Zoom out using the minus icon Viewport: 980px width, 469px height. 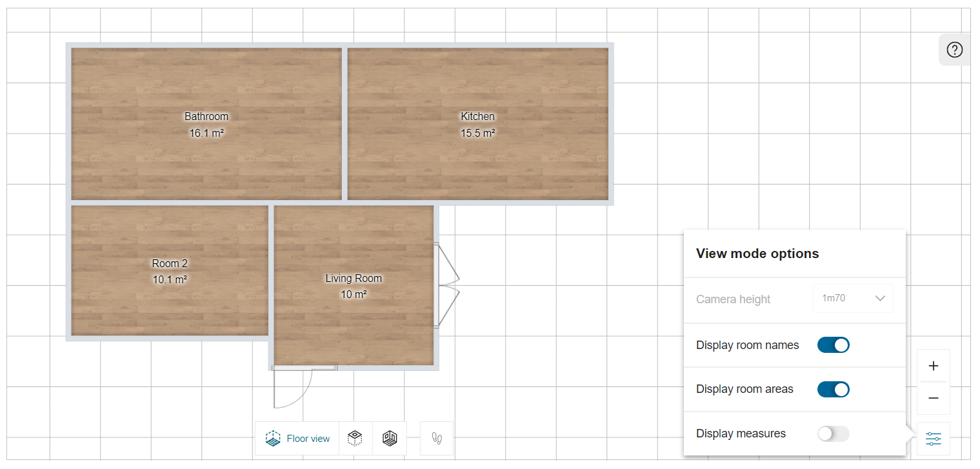934,398
